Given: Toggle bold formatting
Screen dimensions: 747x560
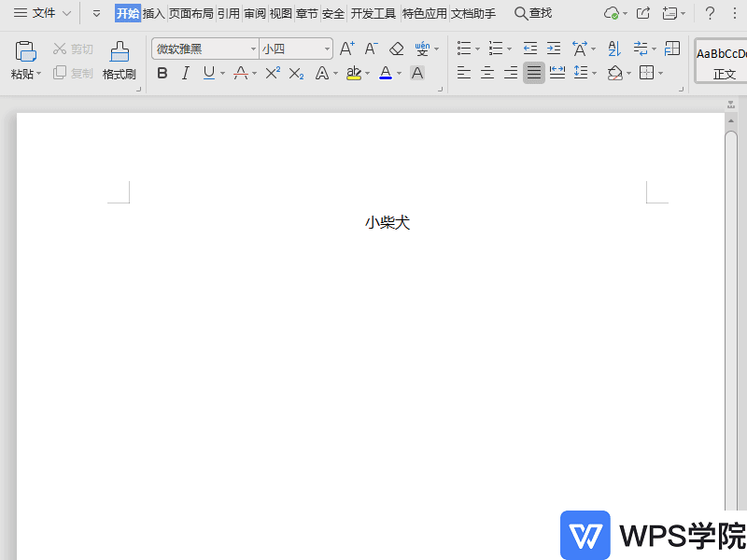Looking at the screenshot, I should coord(162,73).
